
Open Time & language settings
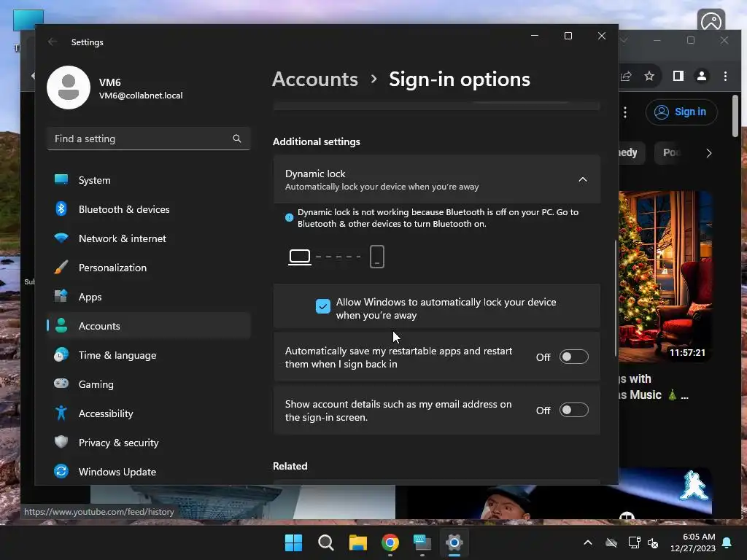(x=149, y=355)
